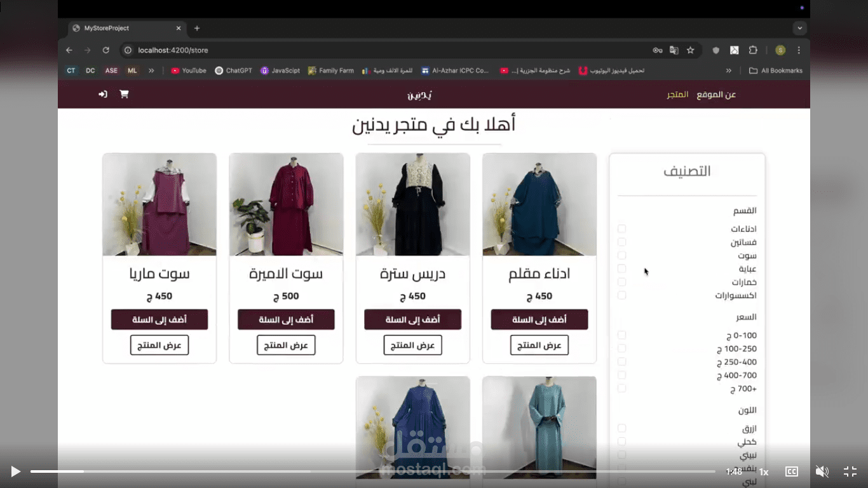Click the browser back arrow
The height and width of the screenshot is (488, 868).
(x=69, y=50)
